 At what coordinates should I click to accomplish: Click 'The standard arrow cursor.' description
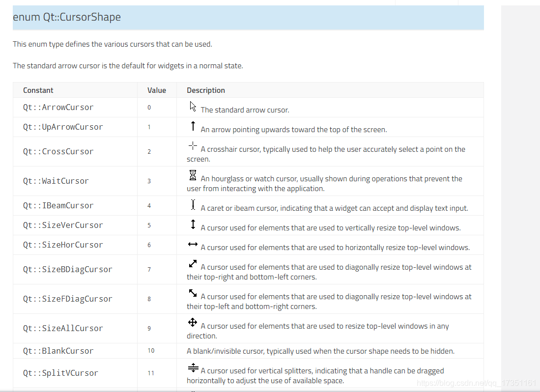point(245,110)
